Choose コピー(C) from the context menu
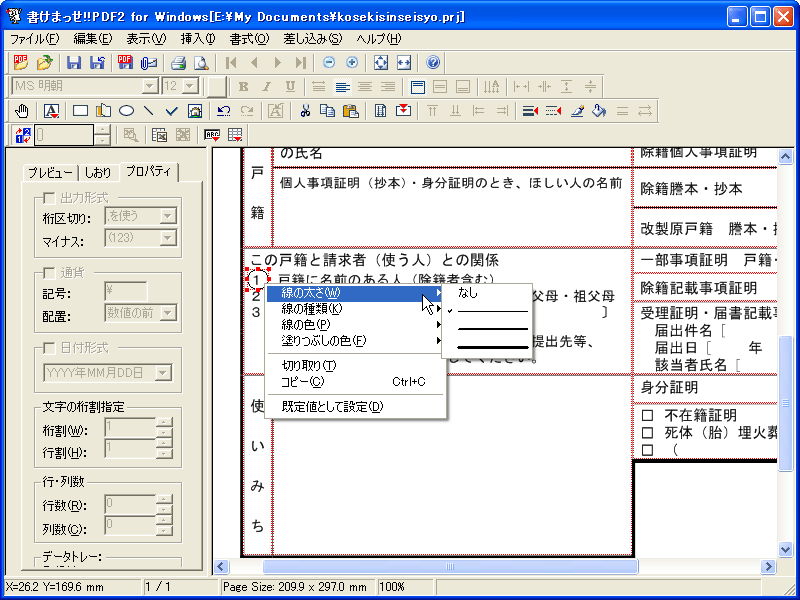This screenshot has width=800, height=600. (355, 382)
